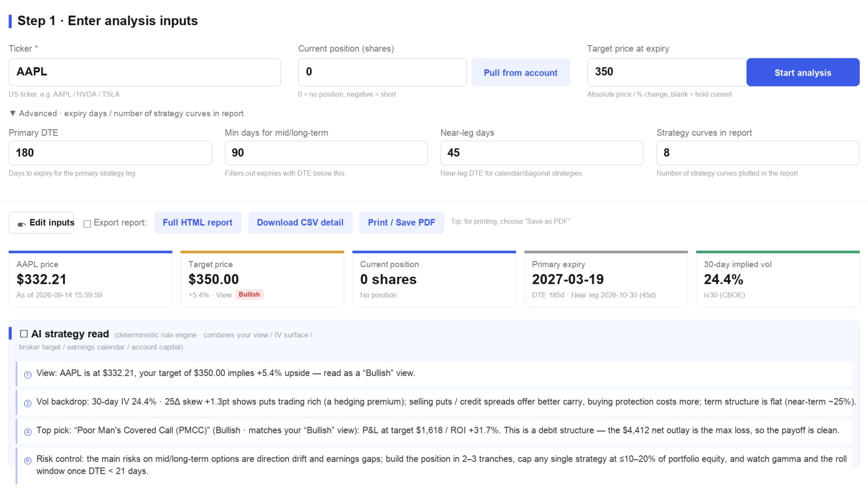This screenshot has width=868, height=497.
Task: Click the Primary DTE field showing 180
Action: coord(110,153)
